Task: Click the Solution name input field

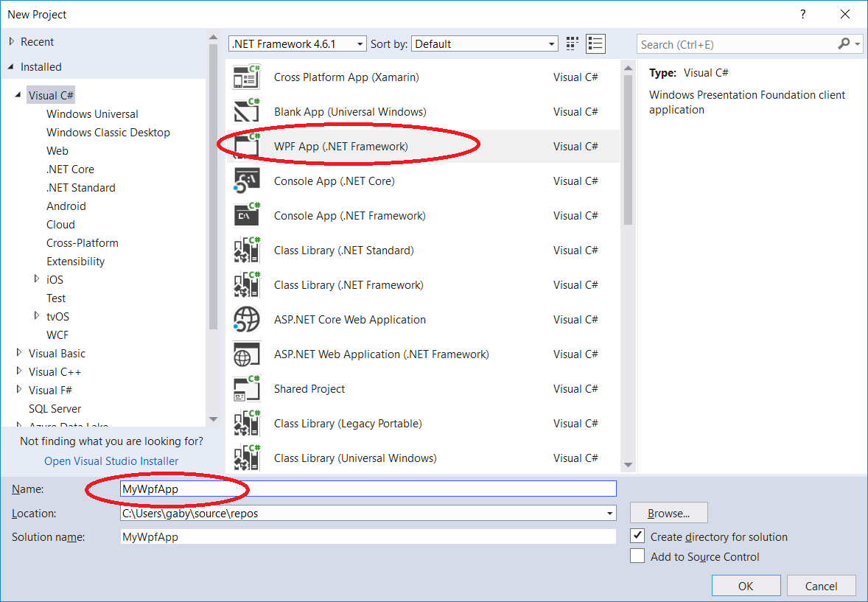Action: point(368,536)
